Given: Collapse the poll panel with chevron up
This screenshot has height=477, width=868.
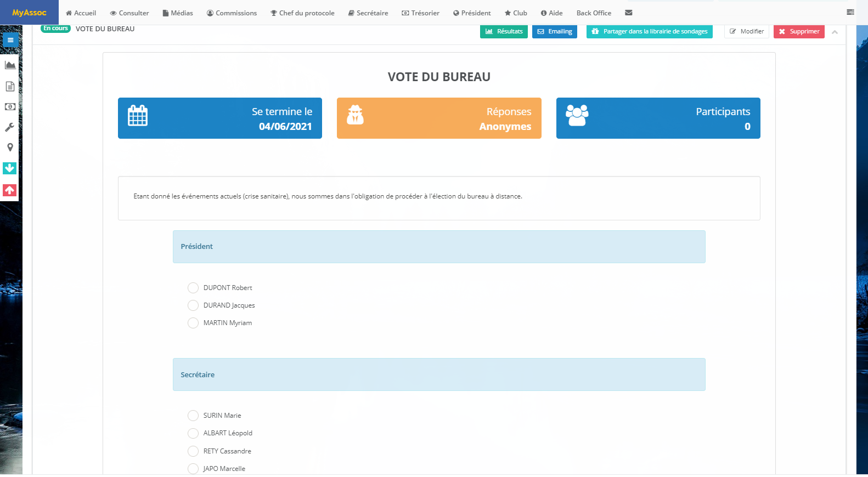Looking at the screenshot, I should tap(835, 32).
